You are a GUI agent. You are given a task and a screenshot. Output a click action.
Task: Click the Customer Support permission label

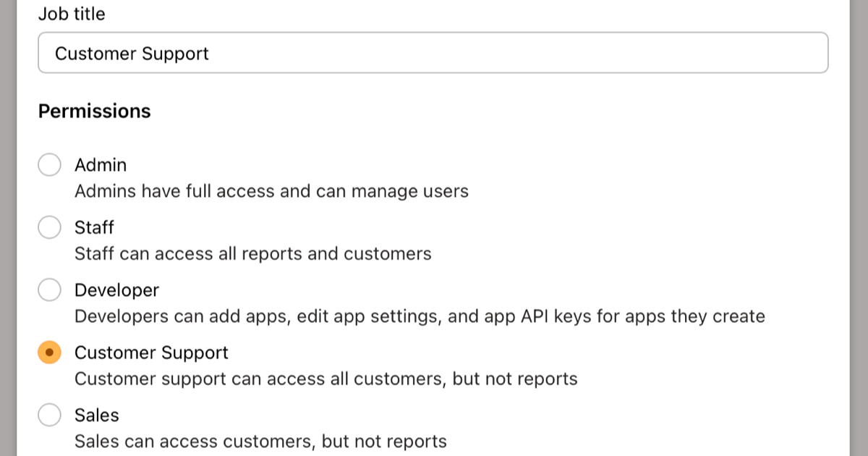tap(151, 352)
